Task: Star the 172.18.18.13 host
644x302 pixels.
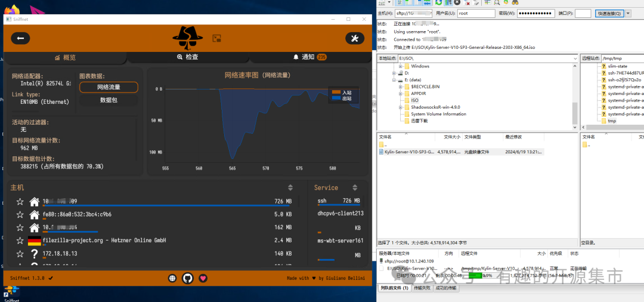Action: [19, 254]
